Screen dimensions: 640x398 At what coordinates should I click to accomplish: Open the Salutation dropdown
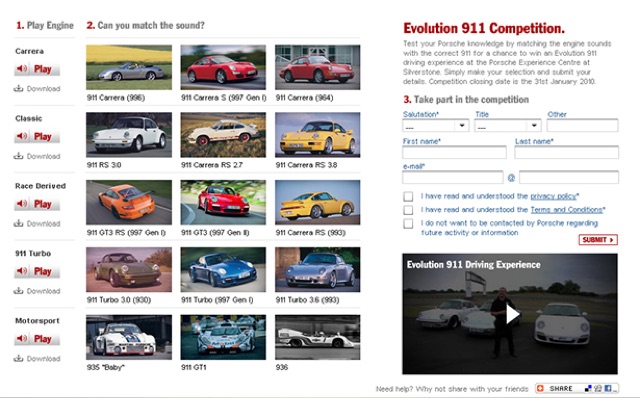pyautogui.click(x=436, y=126)
